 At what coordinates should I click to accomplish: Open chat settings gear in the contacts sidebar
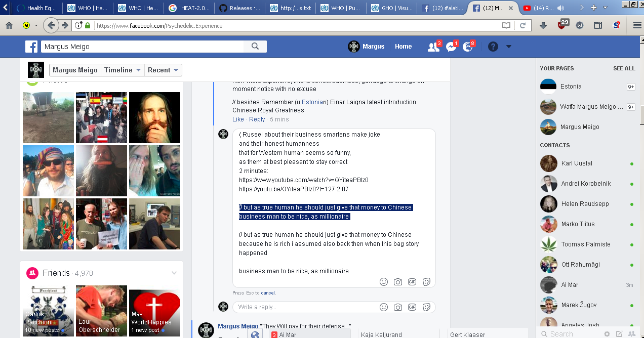606,333
